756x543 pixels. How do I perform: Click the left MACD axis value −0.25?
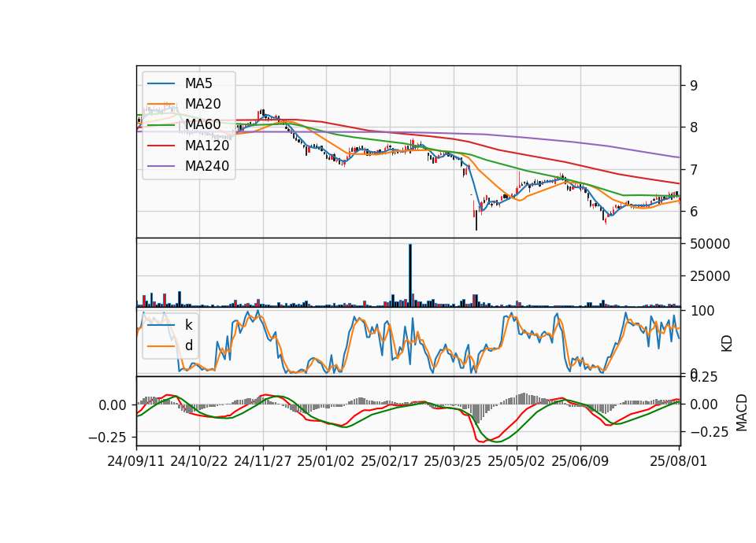[107, 438]
